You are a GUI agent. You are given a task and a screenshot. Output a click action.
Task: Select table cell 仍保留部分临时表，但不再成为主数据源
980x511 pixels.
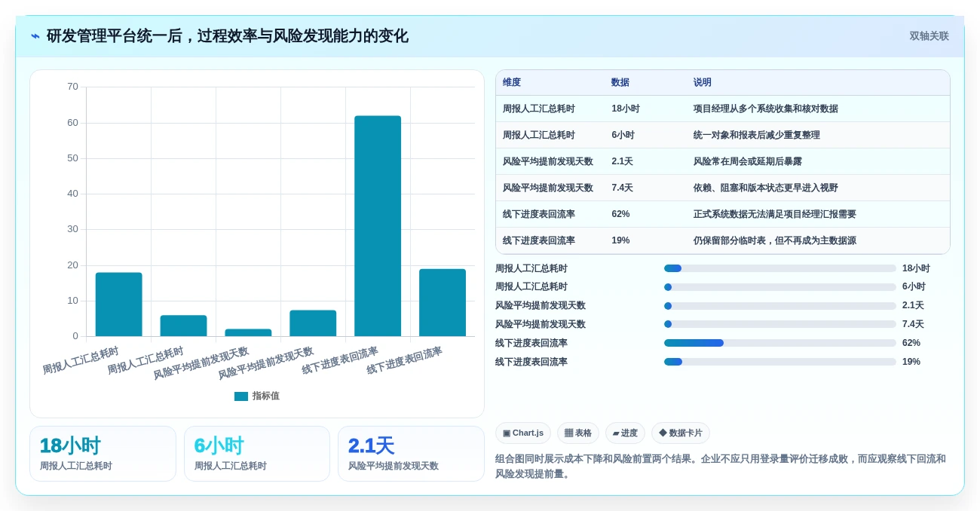tap(775, 240)
